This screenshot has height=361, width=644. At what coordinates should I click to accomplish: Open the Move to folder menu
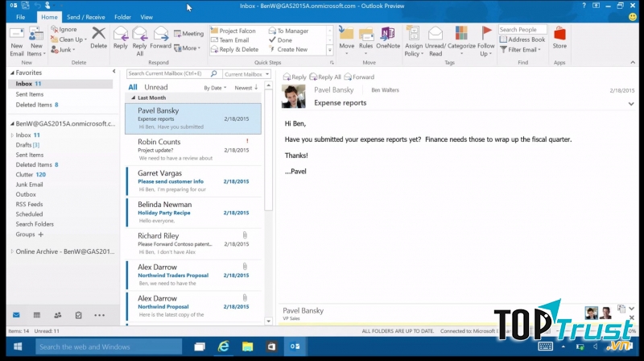point(347,41)
